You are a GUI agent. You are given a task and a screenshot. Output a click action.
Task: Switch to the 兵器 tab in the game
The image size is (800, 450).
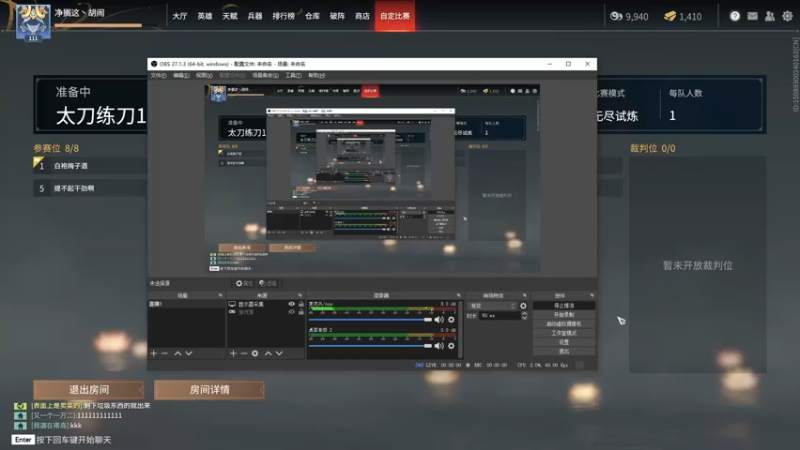click(255, 16)
